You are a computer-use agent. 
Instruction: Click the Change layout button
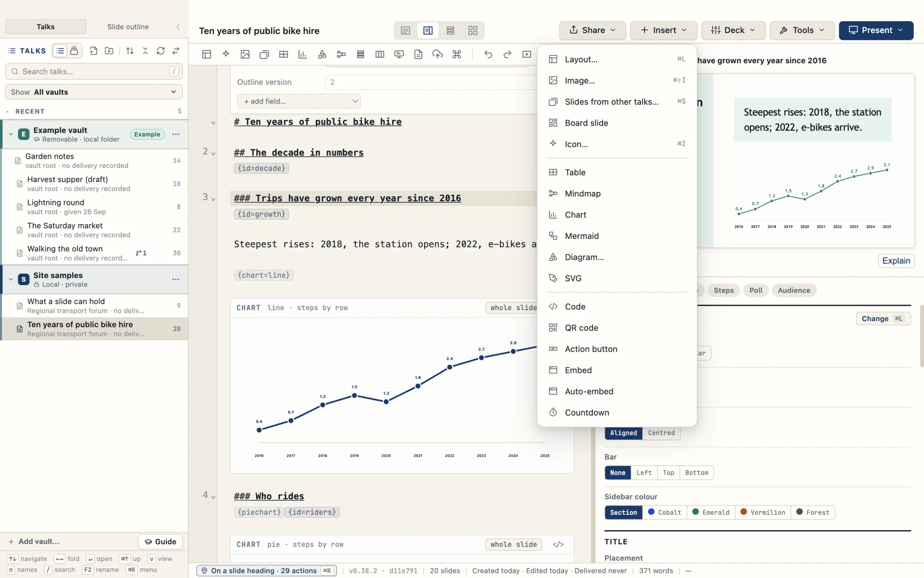883,318
